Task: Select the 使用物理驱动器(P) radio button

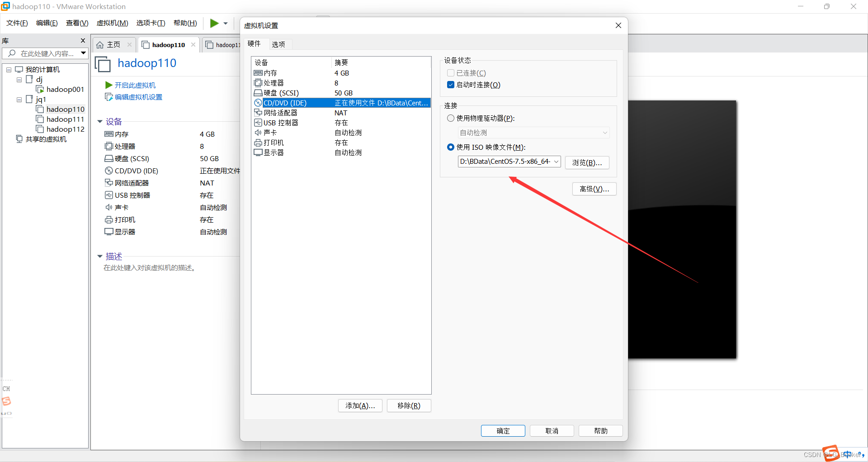Action: (x=451, y=118)
